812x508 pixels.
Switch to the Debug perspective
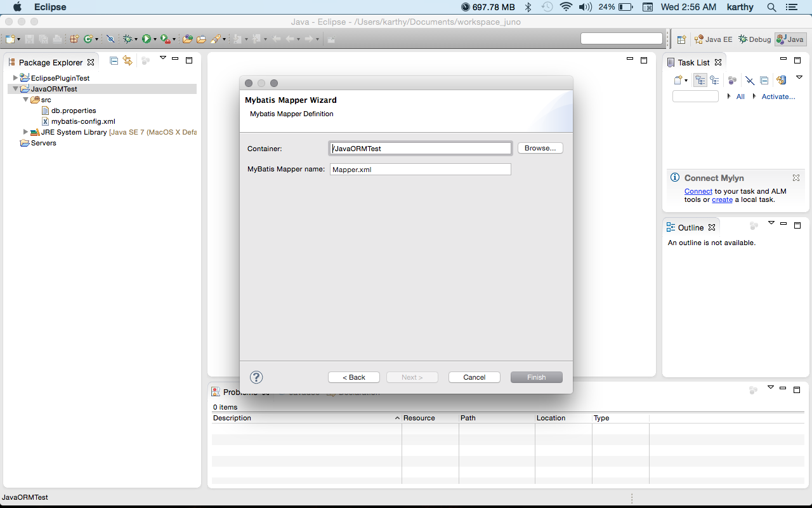pos(754,39)
